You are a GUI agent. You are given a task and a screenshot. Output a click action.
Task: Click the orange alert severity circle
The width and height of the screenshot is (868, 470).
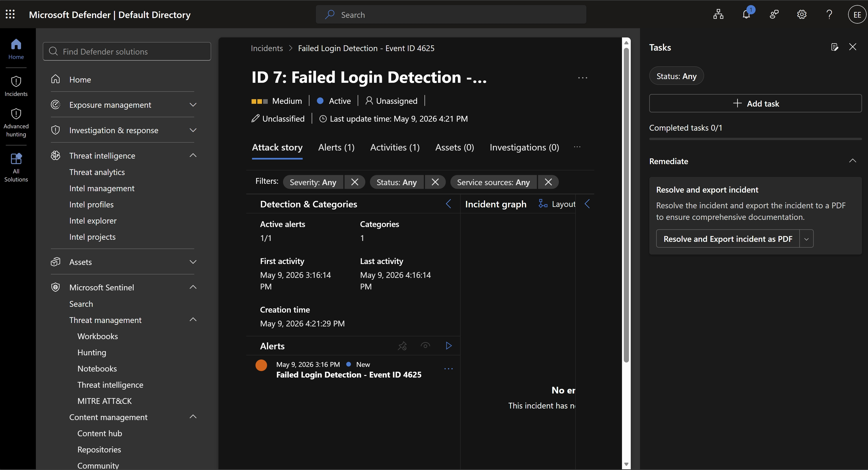[261, 365]
